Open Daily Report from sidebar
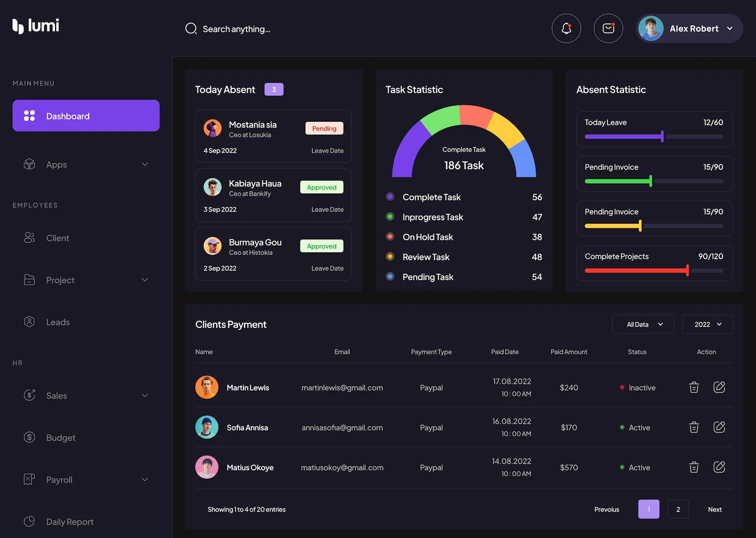 [69, 522]
